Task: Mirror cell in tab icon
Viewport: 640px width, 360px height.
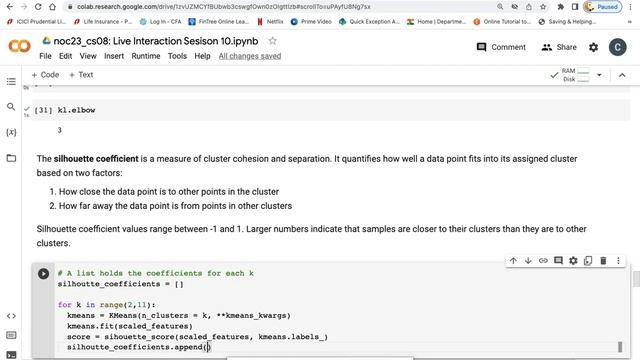Action: point(588,260)
